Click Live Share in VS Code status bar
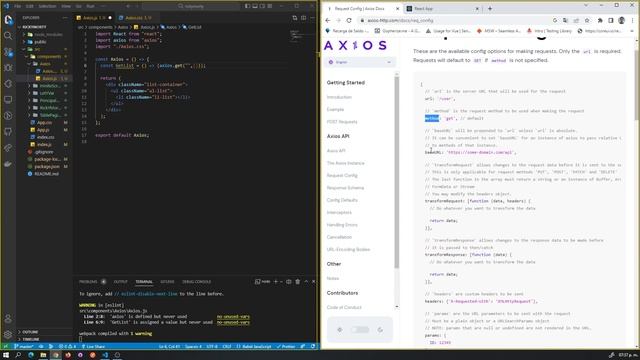The width and height of the screenshot is (640, 360). point(93,347)
